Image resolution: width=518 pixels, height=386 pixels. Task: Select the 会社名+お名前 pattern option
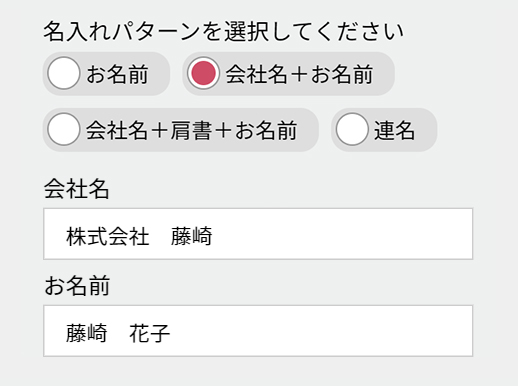pos(289,73)
